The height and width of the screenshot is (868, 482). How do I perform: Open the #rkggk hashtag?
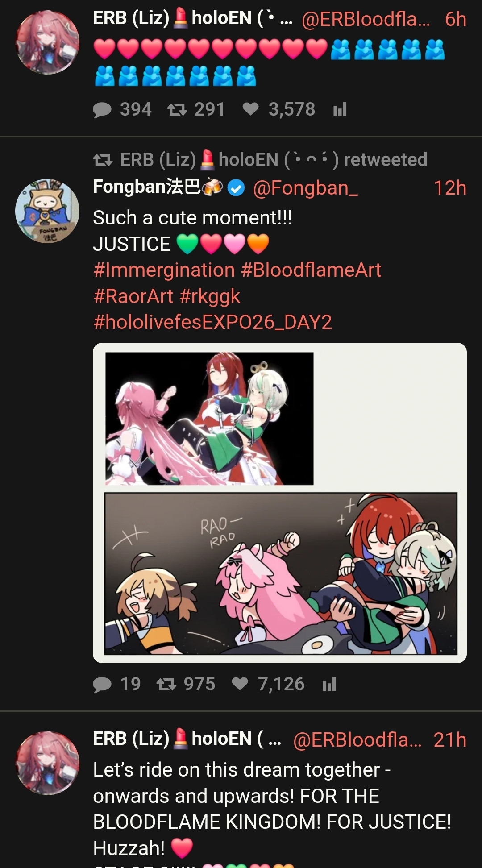(210, 296)
